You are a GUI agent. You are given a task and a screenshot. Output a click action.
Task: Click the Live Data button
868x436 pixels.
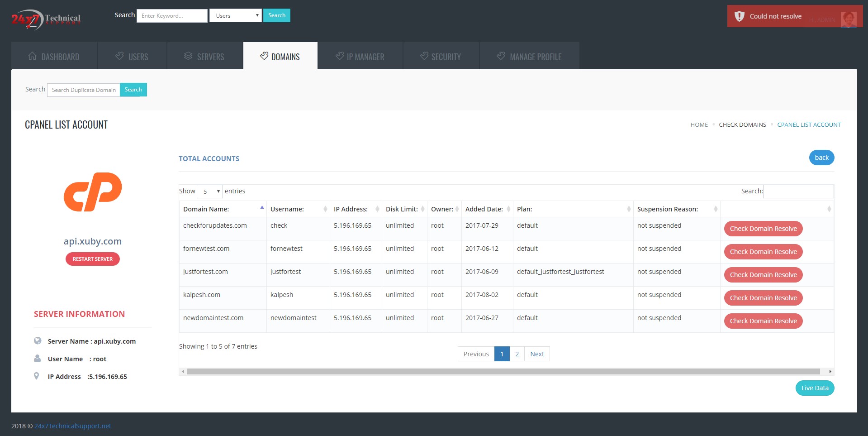pyautogui.click(x=815, y=388)
